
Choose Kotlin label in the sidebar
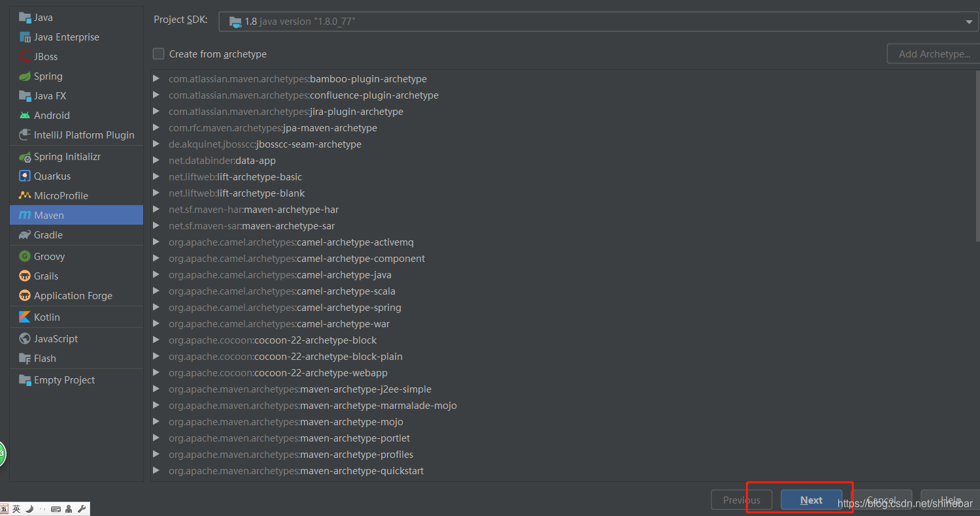point(47,317)
